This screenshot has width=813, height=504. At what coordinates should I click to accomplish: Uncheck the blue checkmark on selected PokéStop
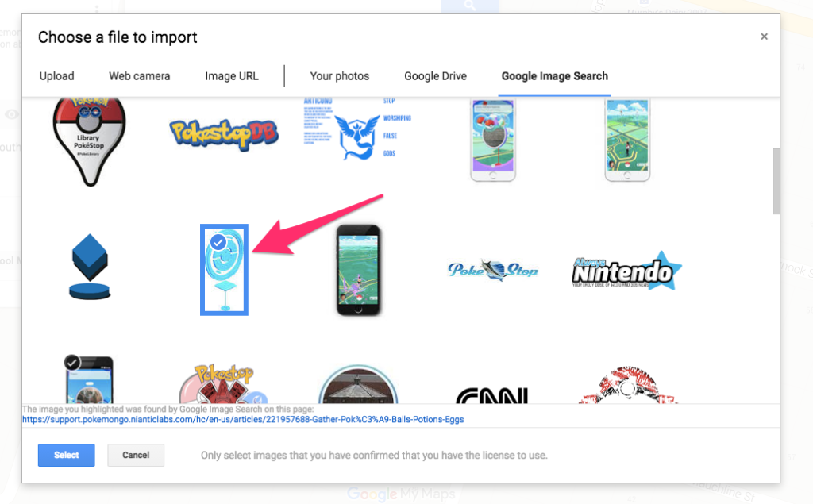218,242
